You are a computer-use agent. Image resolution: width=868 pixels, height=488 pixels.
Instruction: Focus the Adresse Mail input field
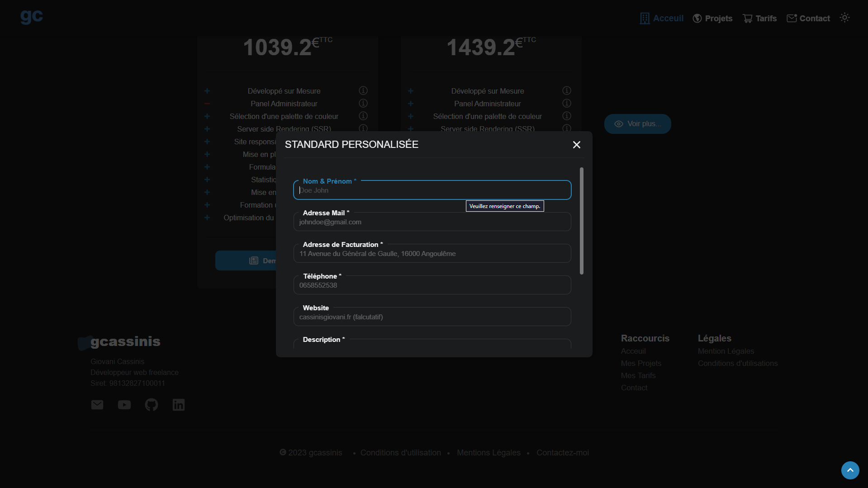click(x=432, y=222)
